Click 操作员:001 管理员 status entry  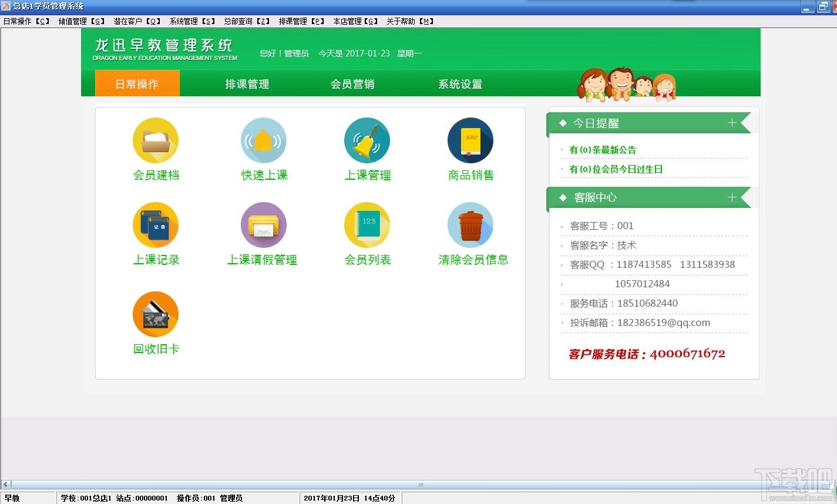[x=210, y=498]
